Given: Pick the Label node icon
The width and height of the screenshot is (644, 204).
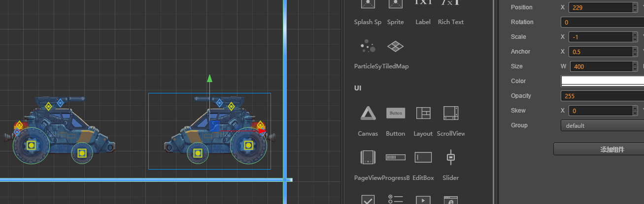Looking at the screenshot, I should (x=423, y=2).
